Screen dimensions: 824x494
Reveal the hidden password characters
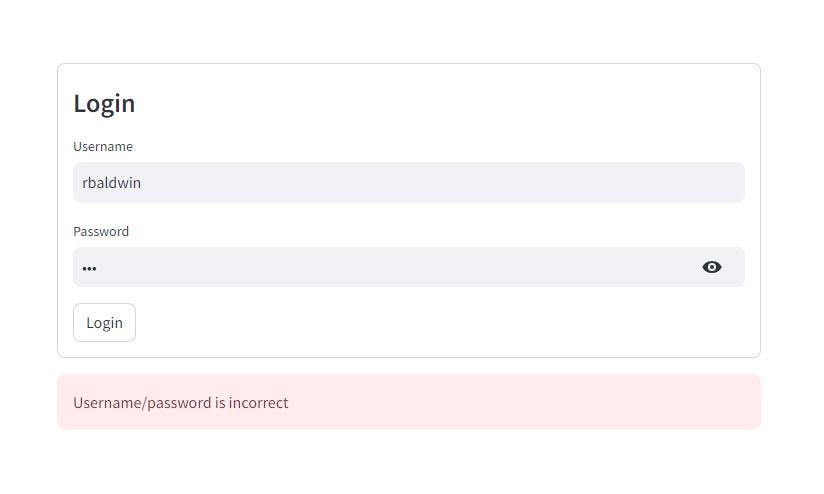click(x=712, y=267)
